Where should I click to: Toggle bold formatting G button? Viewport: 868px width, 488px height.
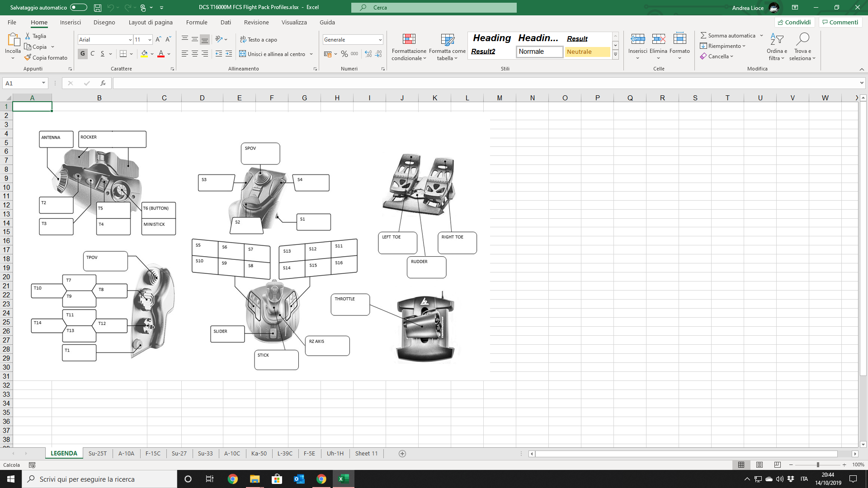82,54
